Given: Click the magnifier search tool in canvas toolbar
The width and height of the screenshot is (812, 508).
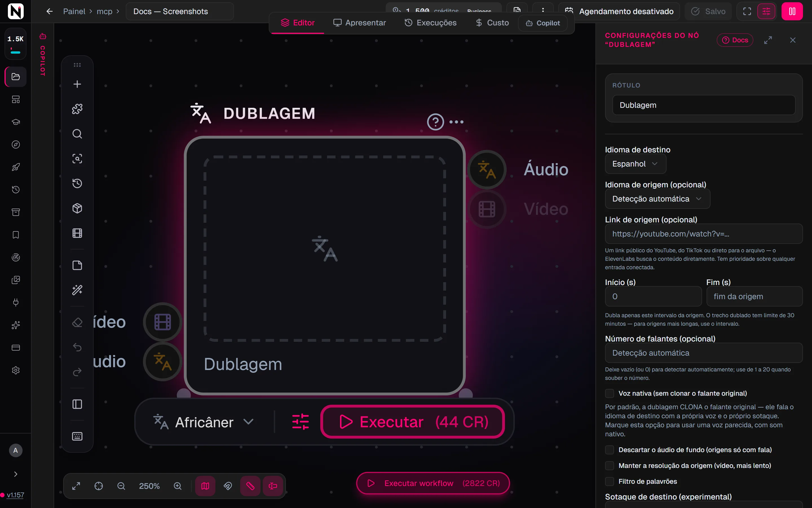Looking at the screenshot, I should tap(77, 134).
